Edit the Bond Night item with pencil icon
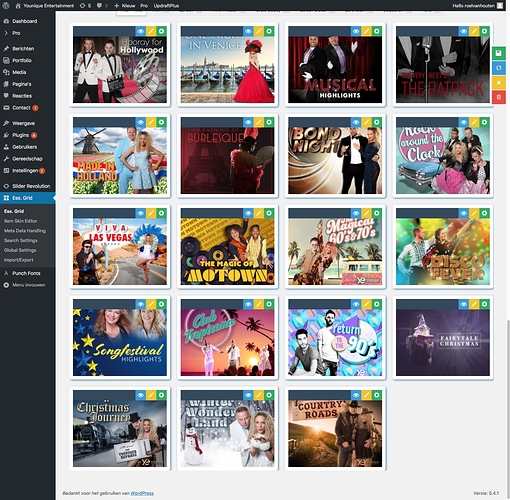The width and height of the screenshot is (510, 500). pos(366,122)
